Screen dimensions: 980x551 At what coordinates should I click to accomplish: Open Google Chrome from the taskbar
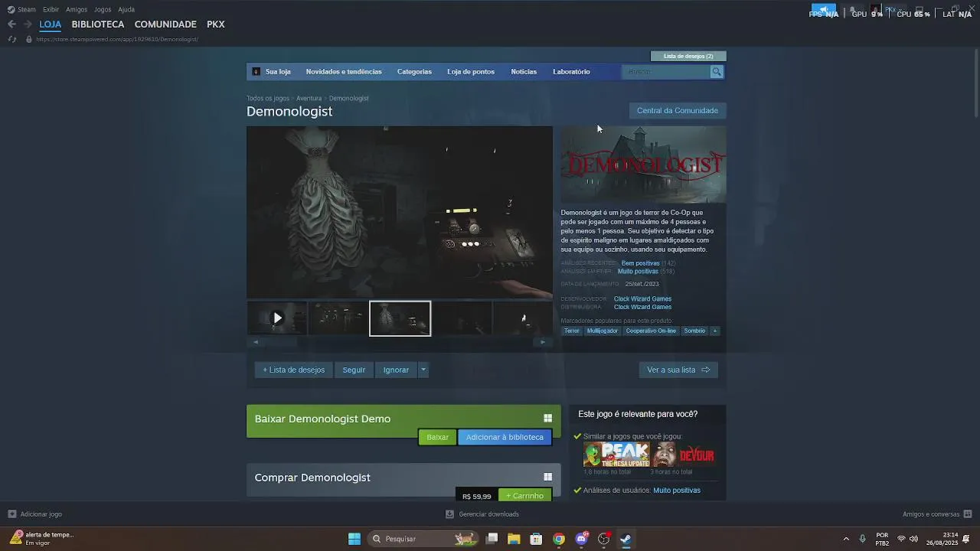click(559, 539)
